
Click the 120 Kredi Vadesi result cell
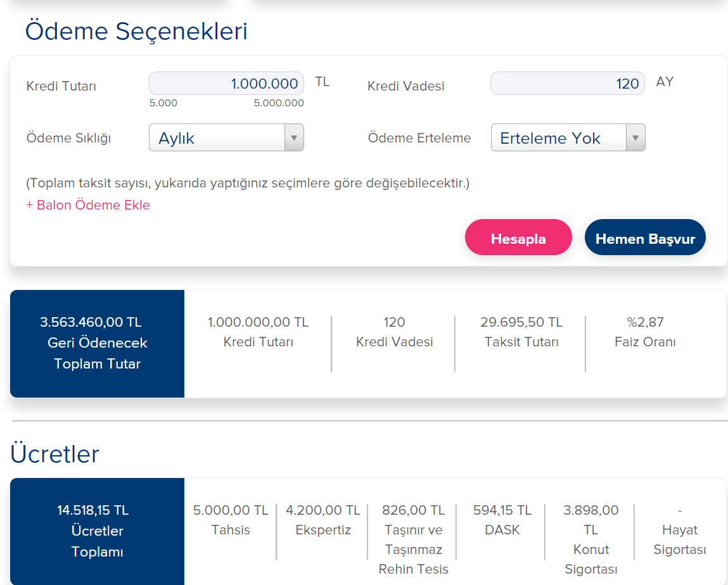(x=394, y=332)
